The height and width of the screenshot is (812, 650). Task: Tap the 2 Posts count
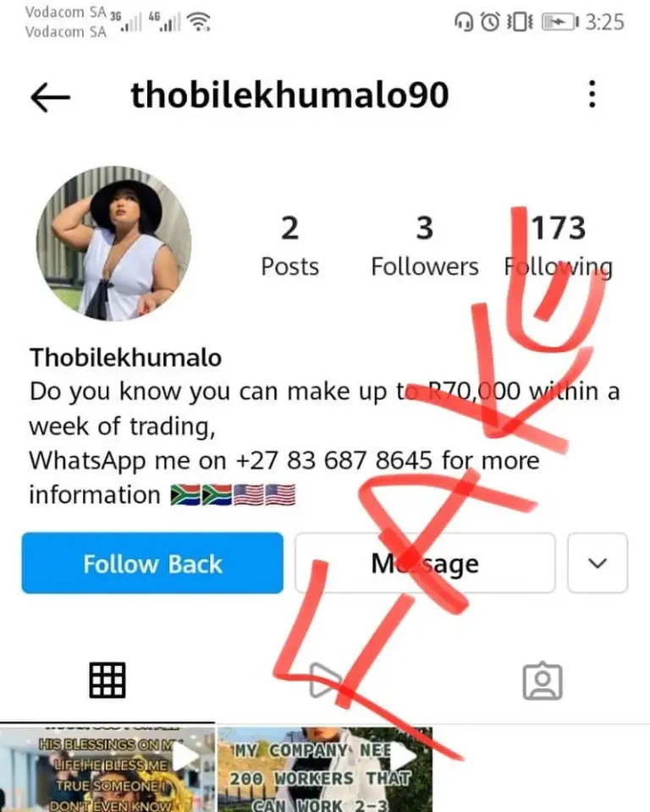289,247
